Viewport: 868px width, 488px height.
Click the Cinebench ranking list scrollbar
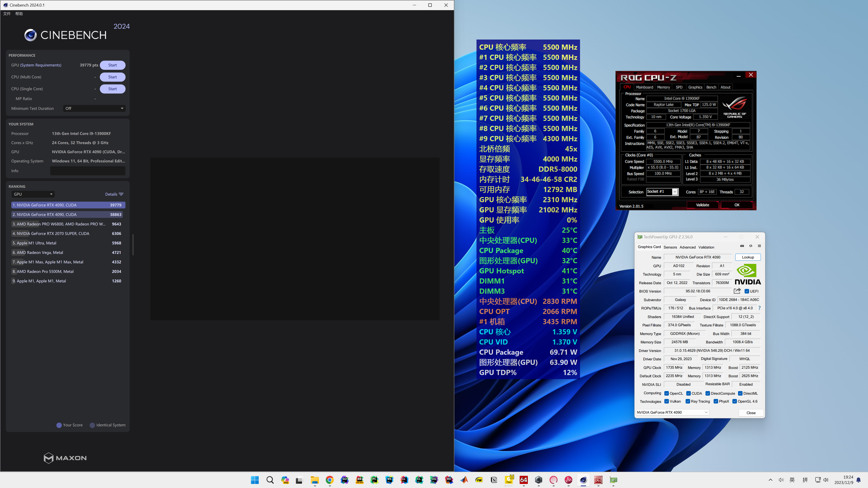point(133,244)
